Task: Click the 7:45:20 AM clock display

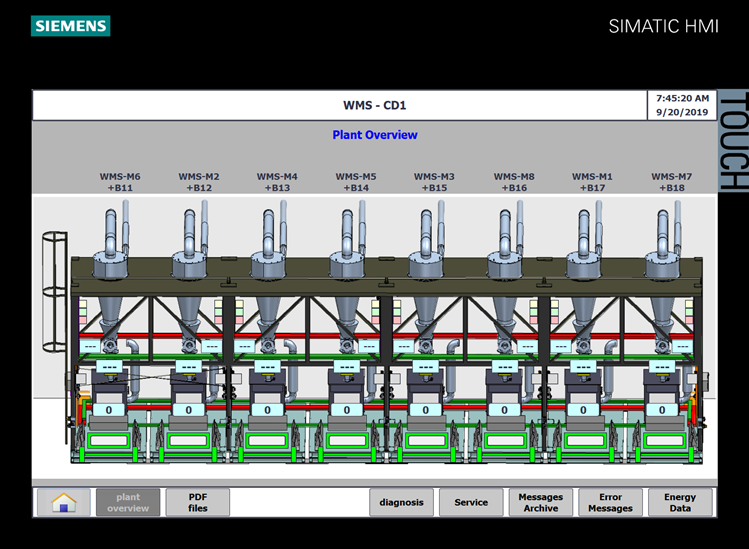Action: click(x=682, y=98)
